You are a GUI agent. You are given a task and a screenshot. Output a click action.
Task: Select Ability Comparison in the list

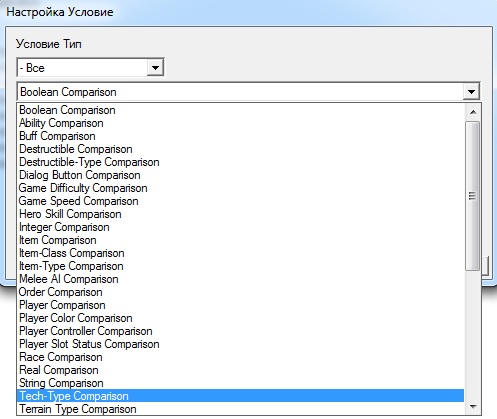[x=240, y=123]
